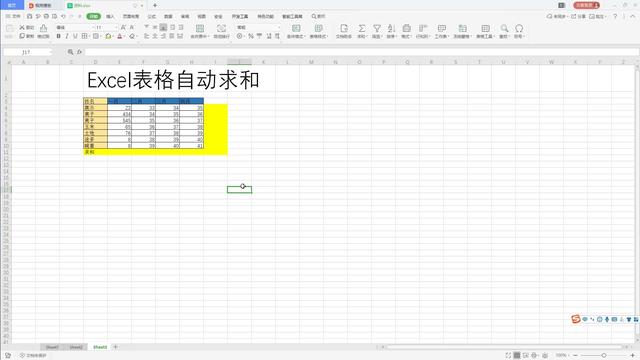Switch to Sheet1 tab
Image resolution: width=640 pixels, height=360 pixels.
pyautogui.click(x=52, y=347)
